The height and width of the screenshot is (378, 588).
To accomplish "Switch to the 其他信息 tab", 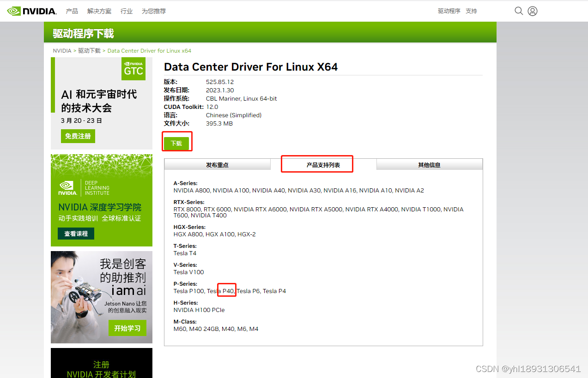I will pyautogui.click(x=429, y=165).
